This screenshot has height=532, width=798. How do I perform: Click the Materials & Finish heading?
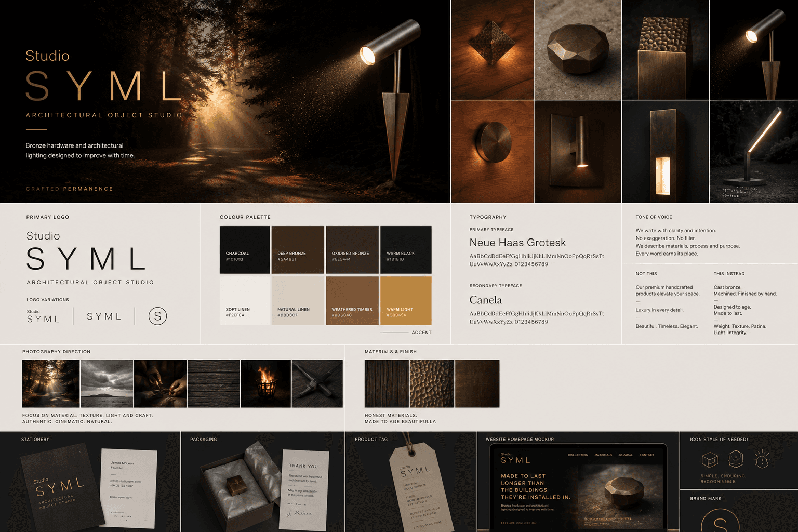[391, 352]
